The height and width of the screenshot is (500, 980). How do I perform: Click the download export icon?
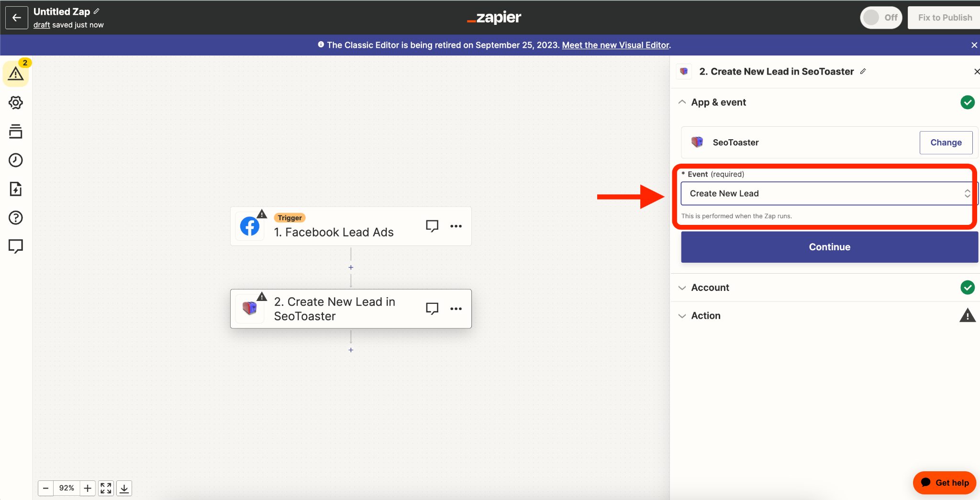124,488
